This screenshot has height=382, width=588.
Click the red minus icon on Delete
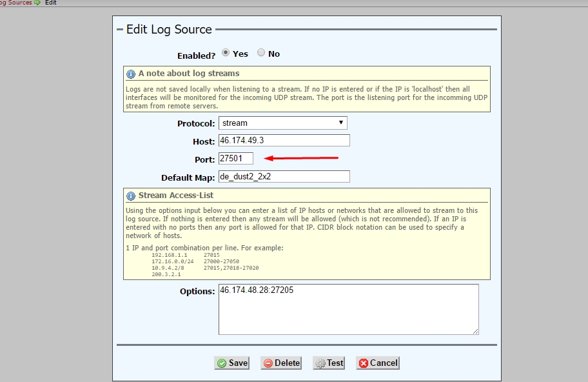point(268,363)
